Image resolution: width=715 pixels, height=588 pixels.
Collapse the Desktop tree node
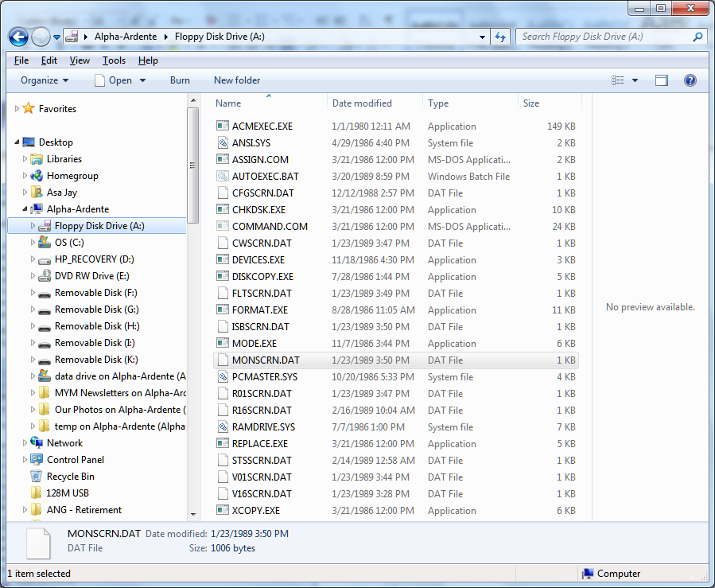[17, 142]
